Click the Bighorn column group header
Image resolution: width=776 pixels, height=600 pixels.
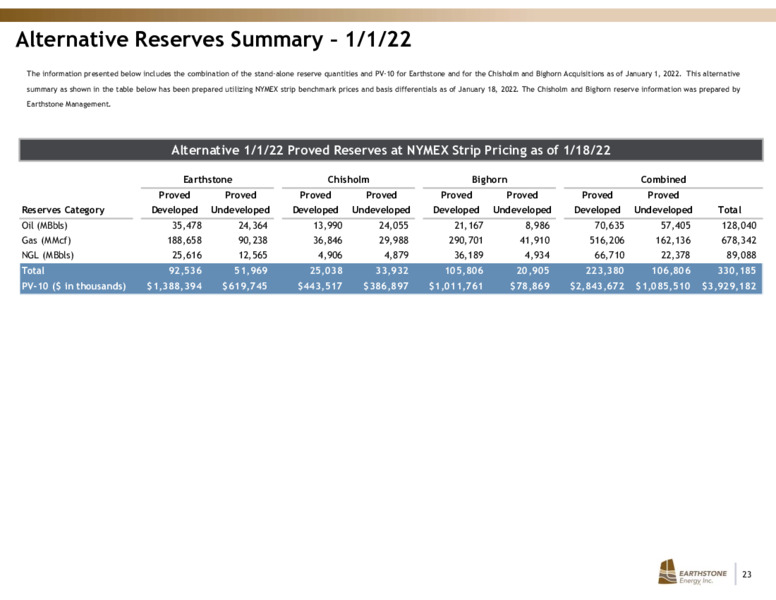click(489, 180)
